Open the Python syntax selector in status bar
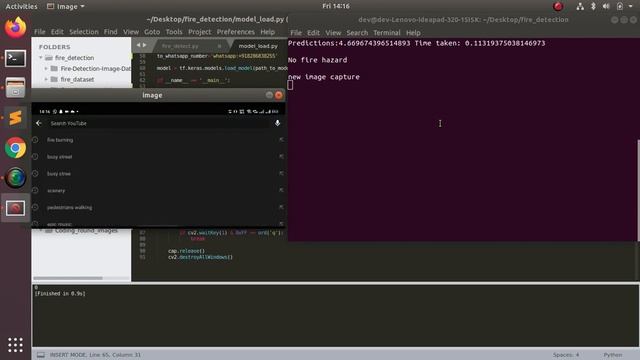 [x=613, y=355]
